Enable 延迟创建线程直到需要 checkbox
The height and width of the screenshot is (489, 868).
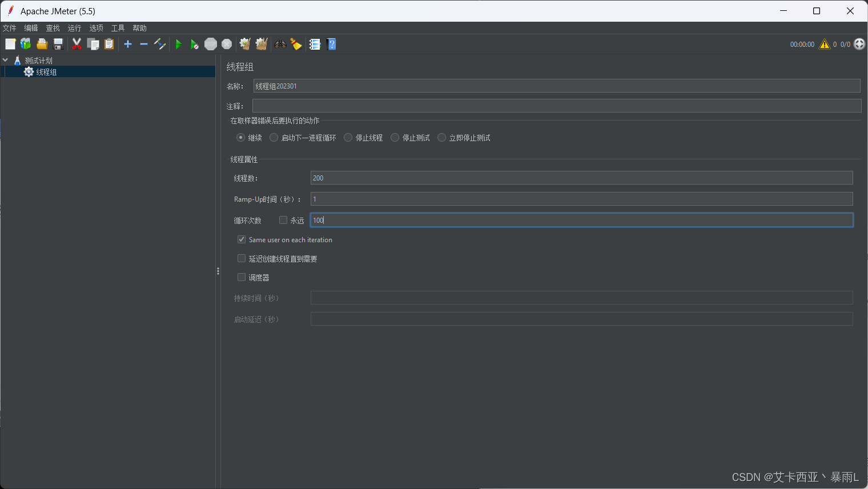coord(242,258)
